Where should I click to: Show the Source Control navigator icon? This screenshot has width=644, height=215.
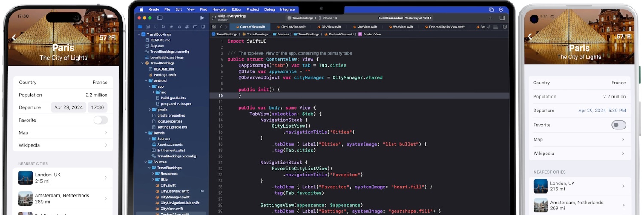click(148, 27)
